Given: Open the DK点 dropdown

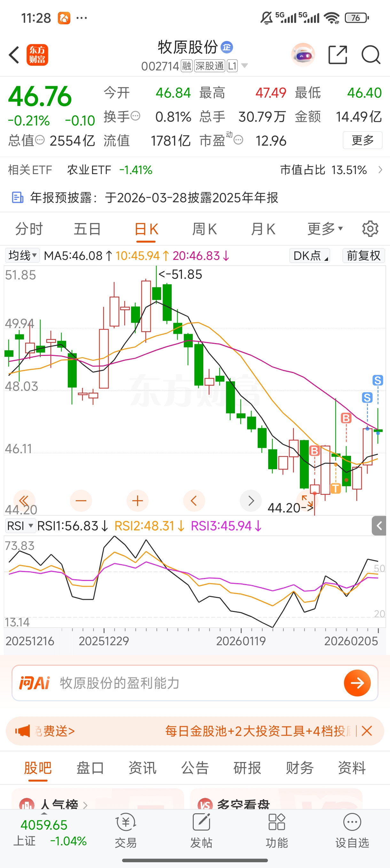Looking at the screenshot, I should pos(309,255).
